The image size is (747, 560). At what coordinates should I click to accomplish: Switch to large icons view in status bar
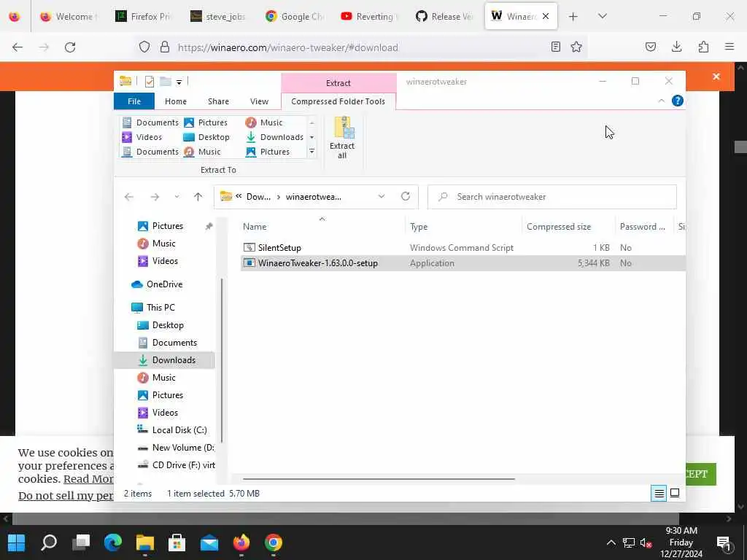coord(675,494)
